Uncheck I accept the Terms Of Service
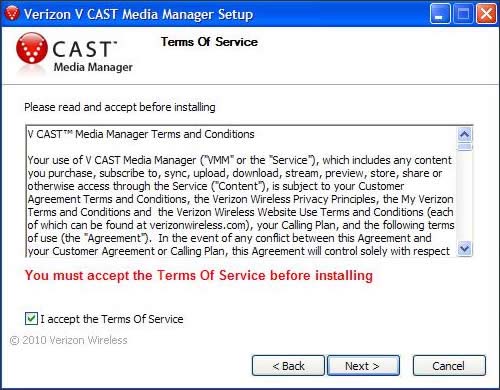Image resolution: width=500 pixels, height=390 pixels. tap(31, 318)
